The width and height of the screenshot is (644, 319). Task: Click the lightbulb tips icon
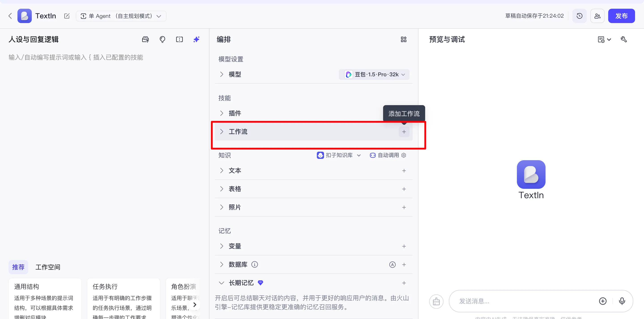(162, 40)
